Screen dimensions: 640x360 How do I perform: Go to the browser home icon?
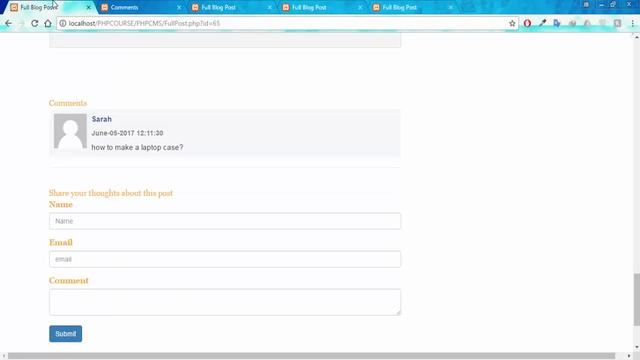[x=48, y=23]
